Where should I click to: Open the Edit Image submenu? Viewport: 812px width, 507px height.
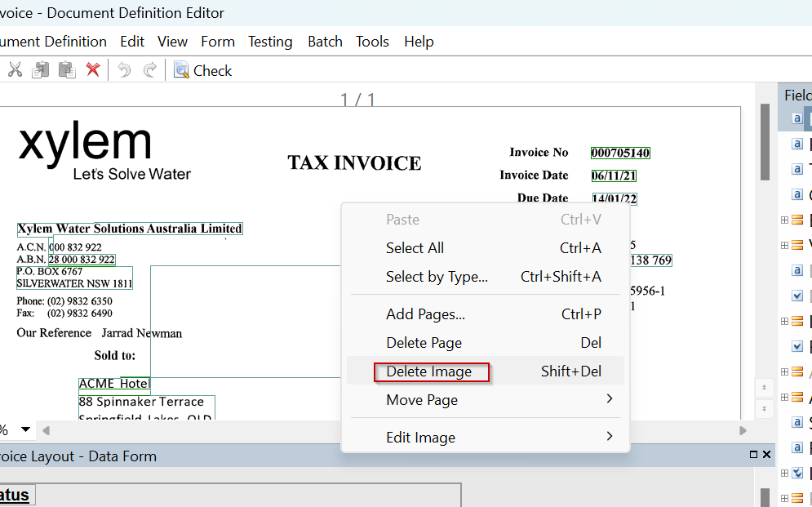point(486,438)
